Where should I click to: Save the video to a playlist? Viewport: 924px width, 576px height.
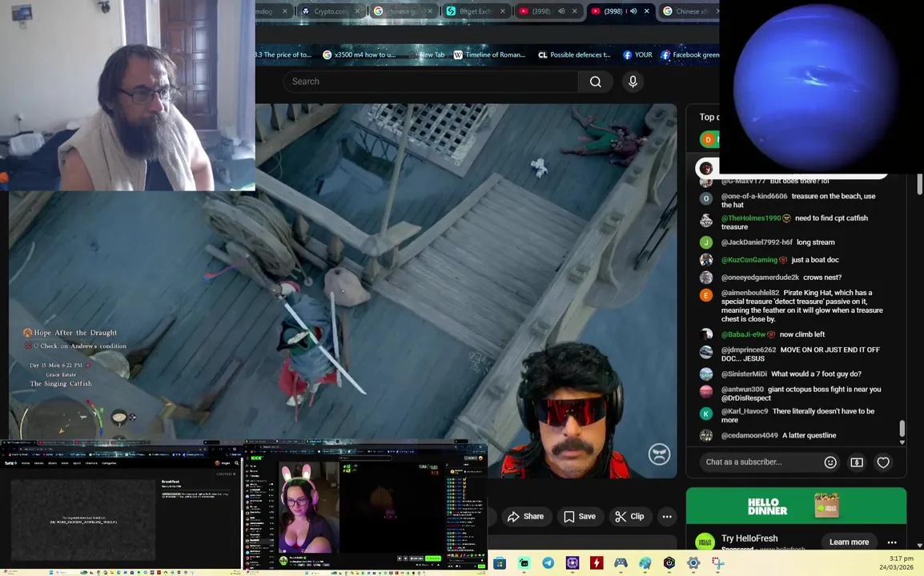coord(579,517)
